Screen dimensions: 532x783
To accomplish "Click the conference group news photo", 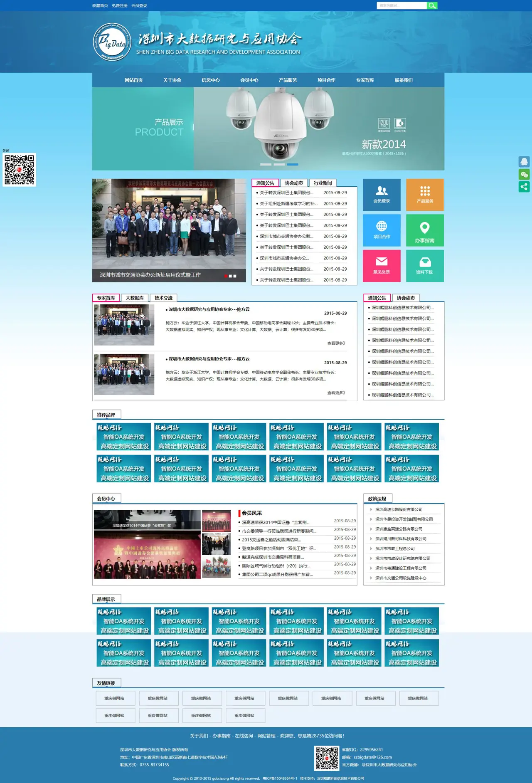I will click(x=169, y=231).
